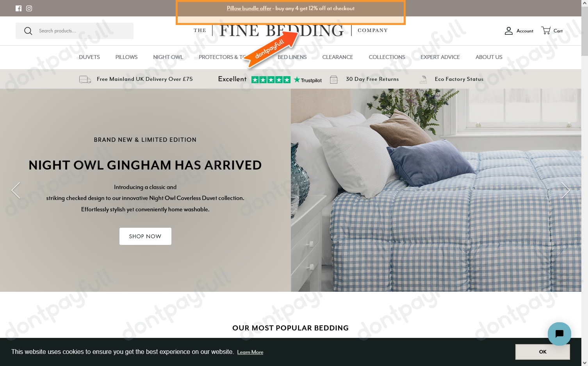Open the Account user icon
Viewport: 588px width, 366px height.
coord(508,31)
